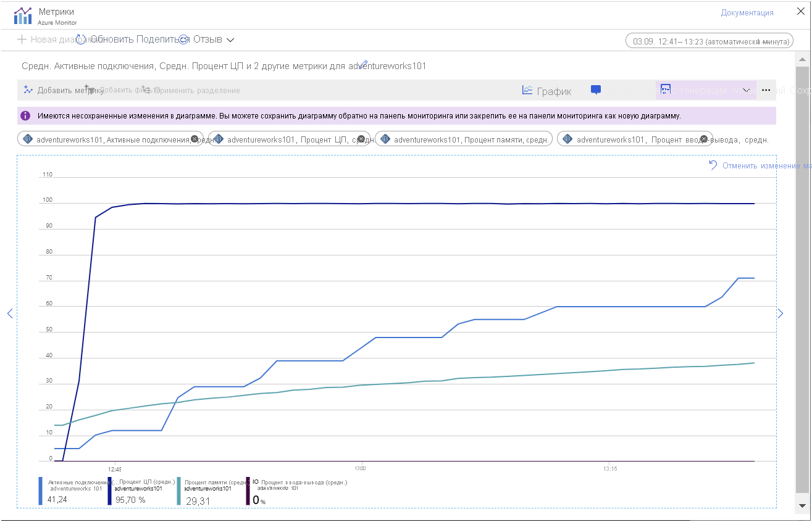Click the pencil icon to edit chart title
Viewport: 812px width, 522px height.
[x=363, y=64]
